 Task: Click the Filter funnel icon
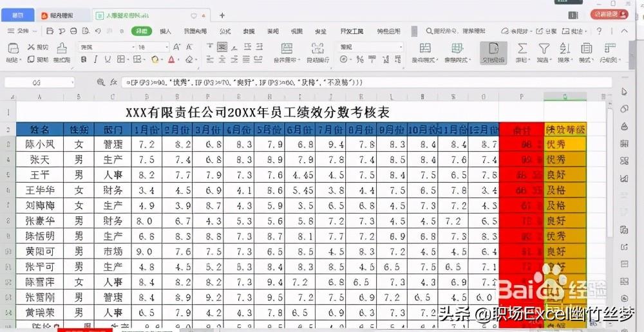(x=544, y=48)
